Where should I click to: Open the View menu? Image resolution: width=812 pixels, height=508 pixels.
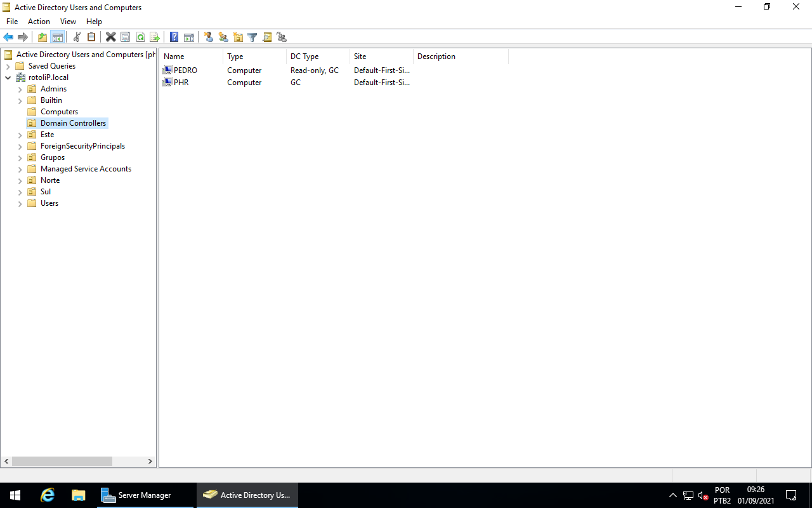point(68,22)
